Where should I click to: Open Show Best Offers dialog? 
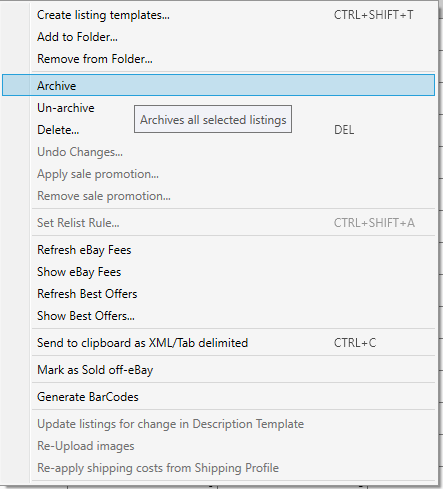218,316
